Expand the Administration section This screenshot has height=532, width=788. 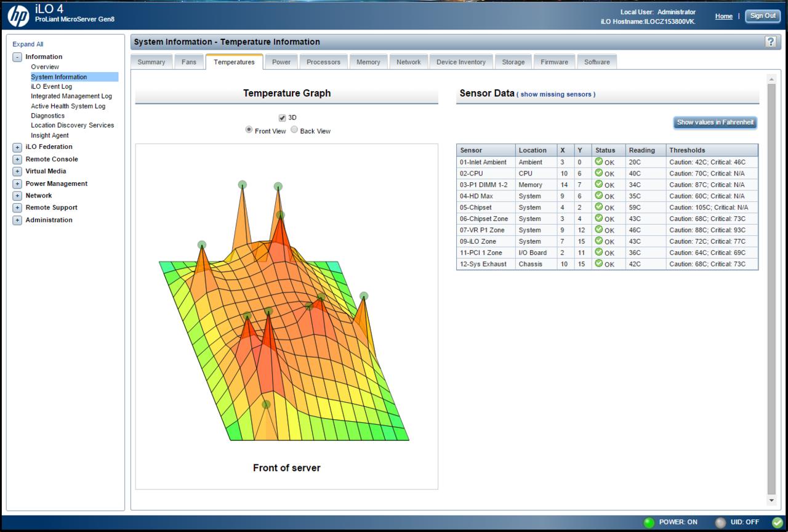click(x=17, y=220)
